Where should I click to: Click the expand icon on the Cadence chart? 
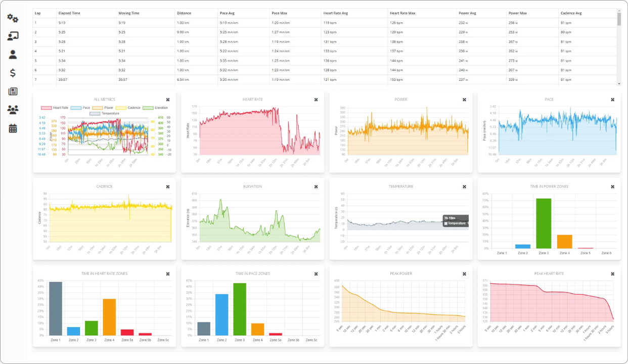click(167, 187)
